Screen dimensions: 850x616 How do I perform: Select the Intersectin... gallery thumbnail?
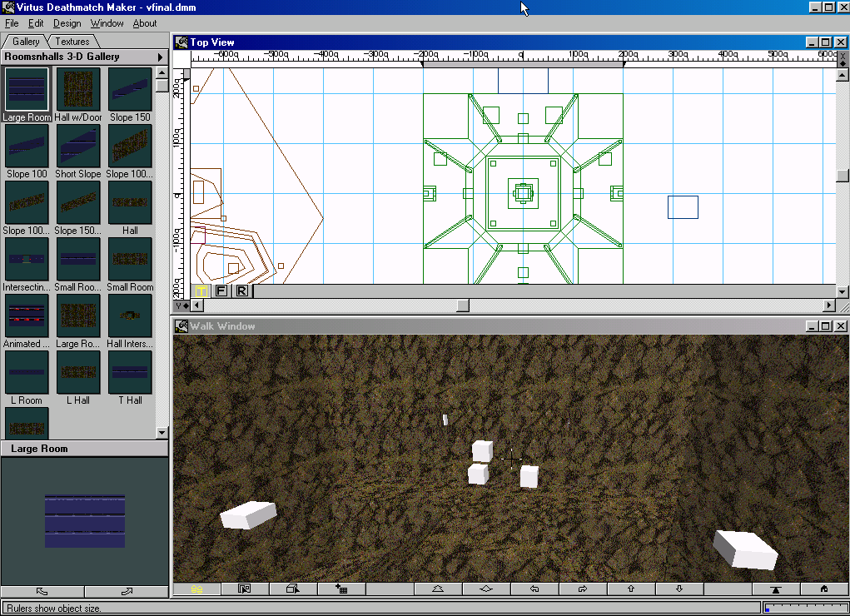coord(27,259)
